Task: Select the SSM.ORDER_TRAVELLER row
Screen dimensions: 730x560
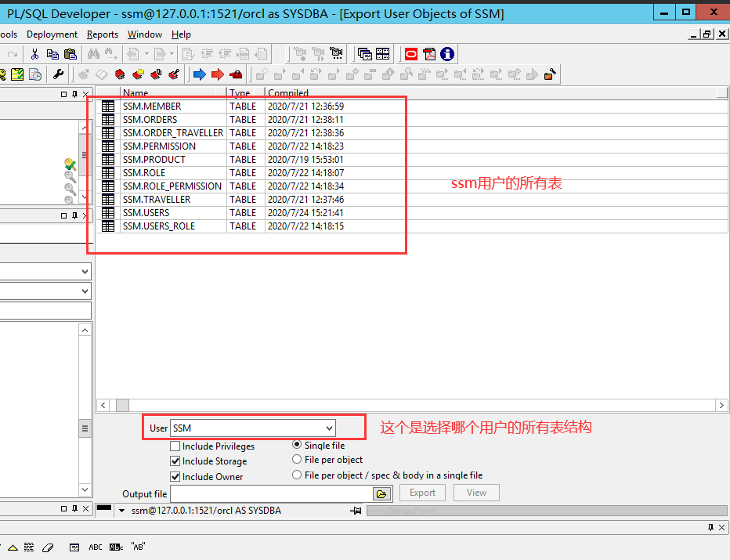Action: [x=411, y=133]
